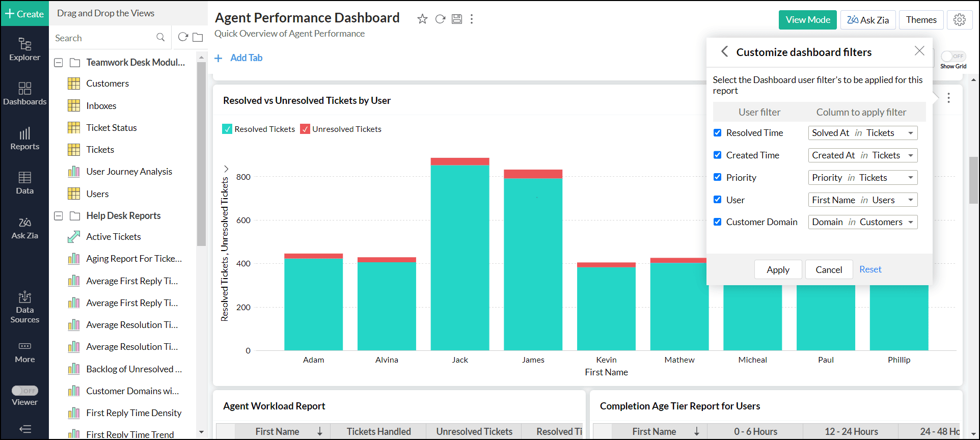
Task: Click the Unresolved Tickets red legend swatch
Action: tap(305, 129)
